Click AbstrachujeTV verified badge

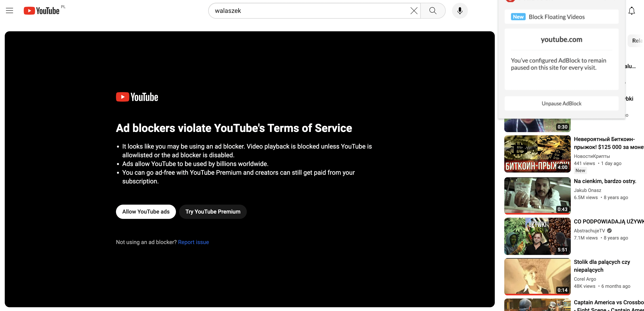610,231
